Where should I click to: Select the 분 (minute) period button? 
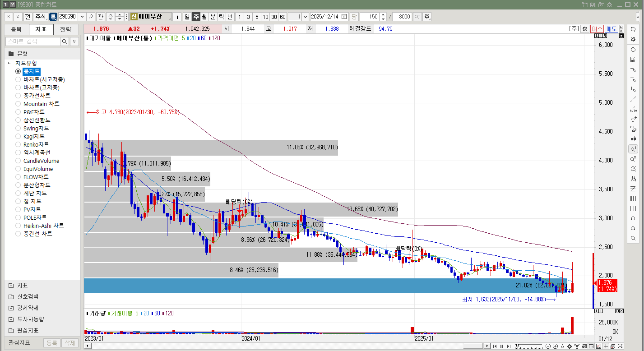[x=213, y=17]
